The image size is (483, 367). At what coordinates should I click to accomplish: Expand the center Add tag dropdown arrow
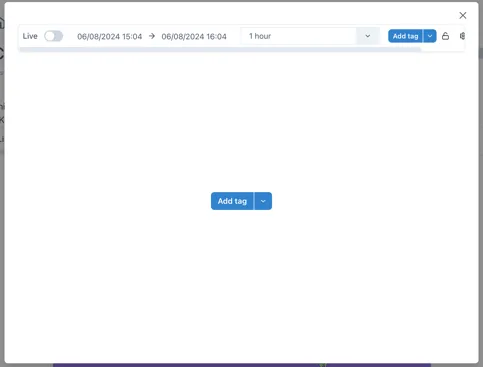pos(263,201)
